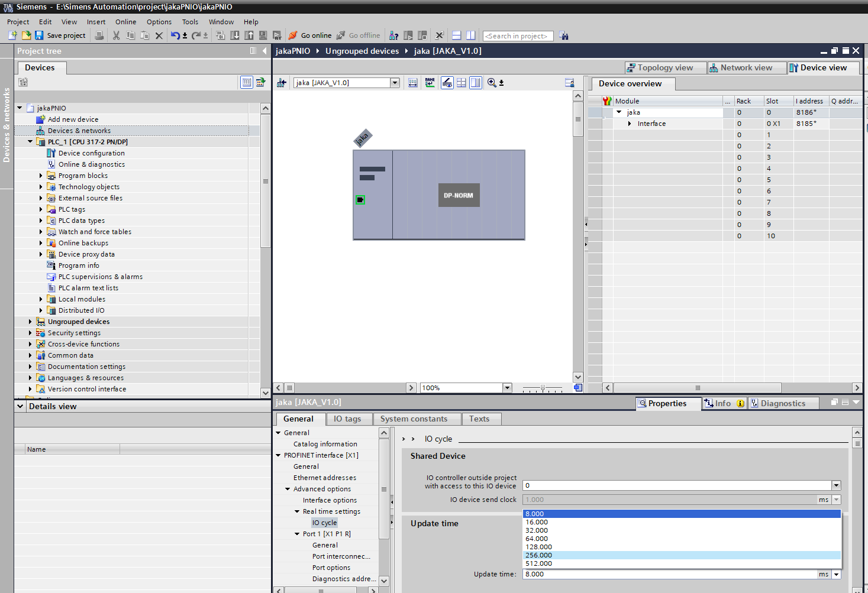Click the Zoom in magnifier icon
This screenshot has width=868, height=593.
pyautogui.click(x=492, y=83)
